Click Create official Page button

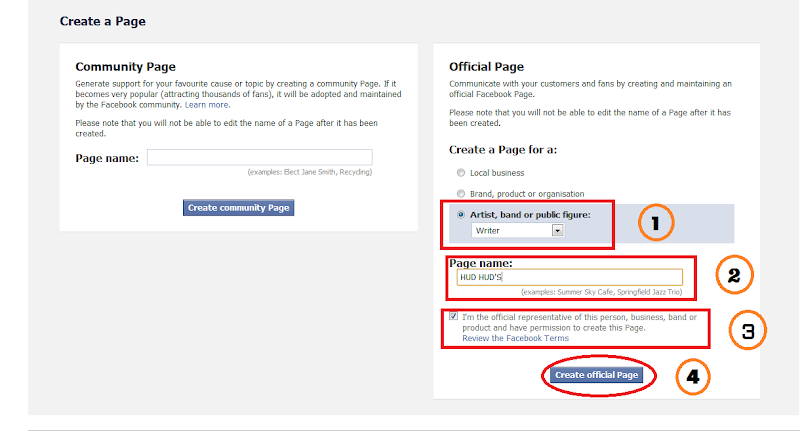pos(596,375)
